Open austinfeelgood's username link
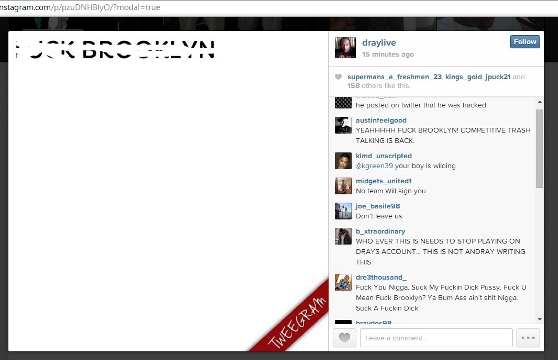Viewport: 558px width, 360px height. click(381, 121)
